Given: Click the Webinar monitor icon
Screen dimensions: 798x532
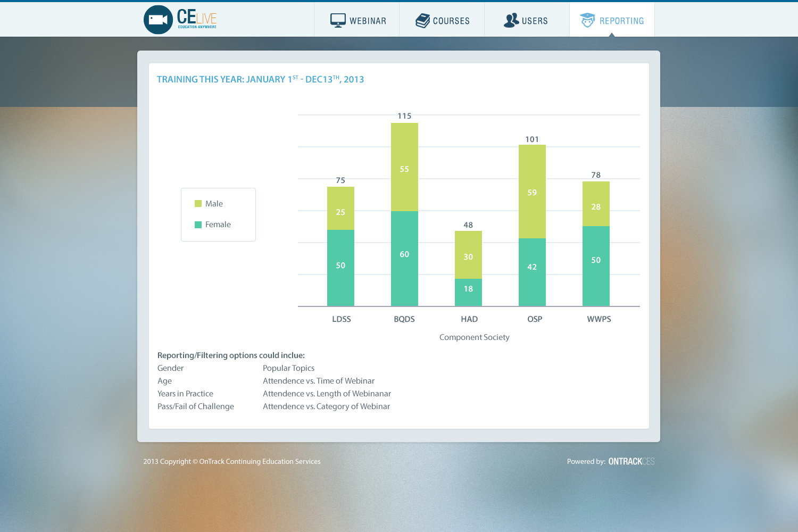Looking at the screenshot, I should point(338,21).
